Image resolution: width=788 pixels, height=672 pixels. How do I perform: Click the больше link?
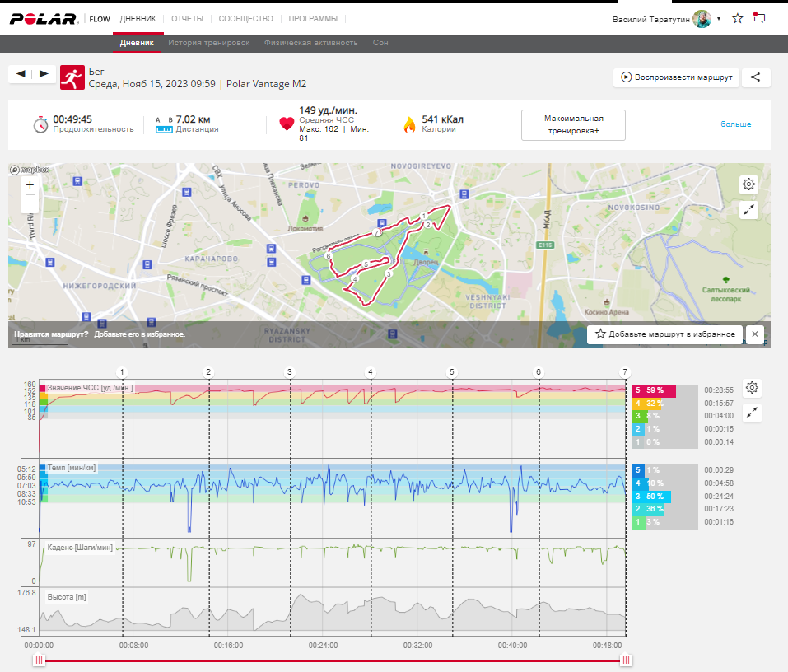[x=736, y=124]
